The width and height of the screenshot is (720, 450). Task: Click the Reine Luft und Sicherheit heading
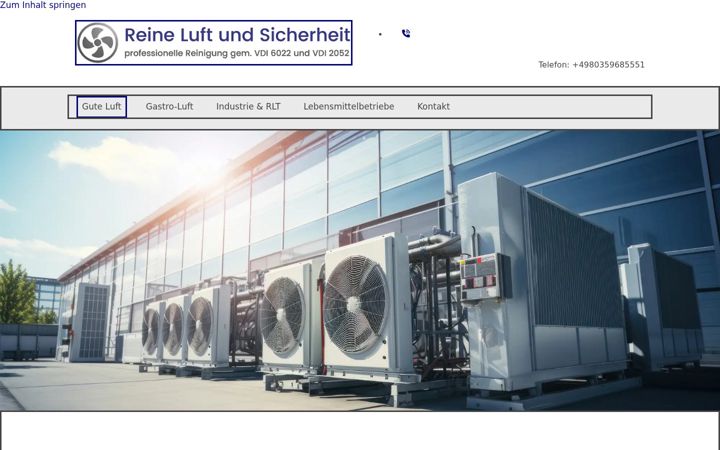click(x=237, y=35)
